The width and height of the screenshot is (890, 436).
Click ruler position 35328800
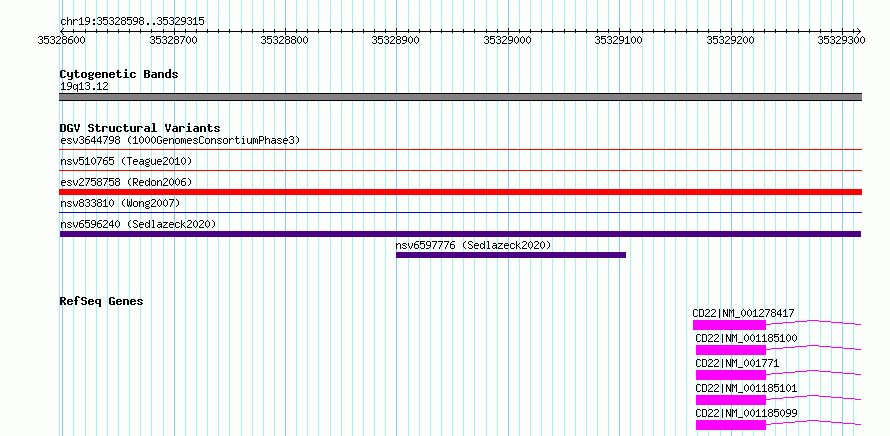pos(284,40)
